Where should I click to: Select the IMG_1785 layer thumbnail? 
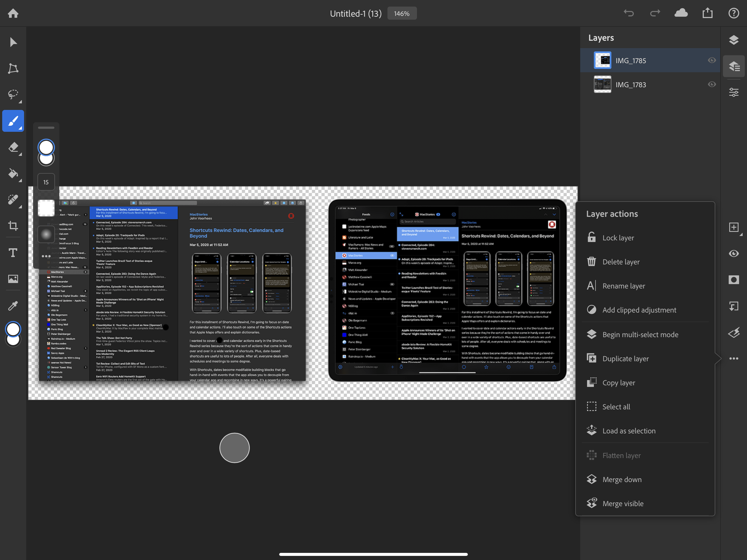click(602, 60)
